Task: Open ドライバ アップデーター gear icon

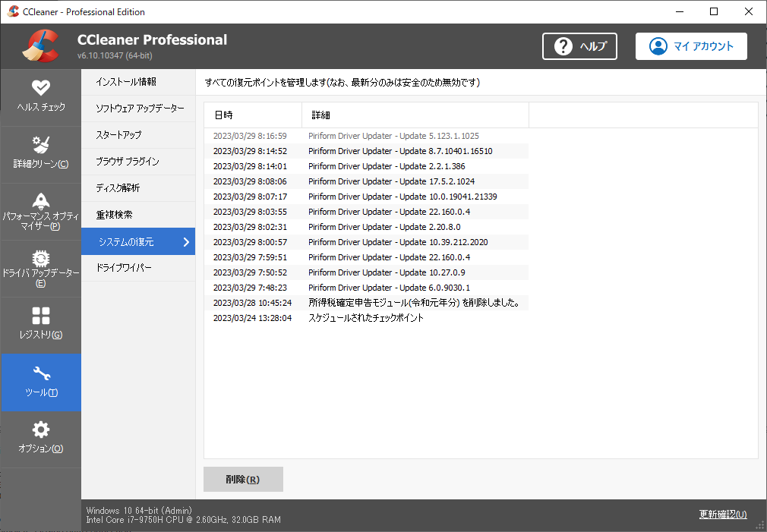Action: pos(40,258)
